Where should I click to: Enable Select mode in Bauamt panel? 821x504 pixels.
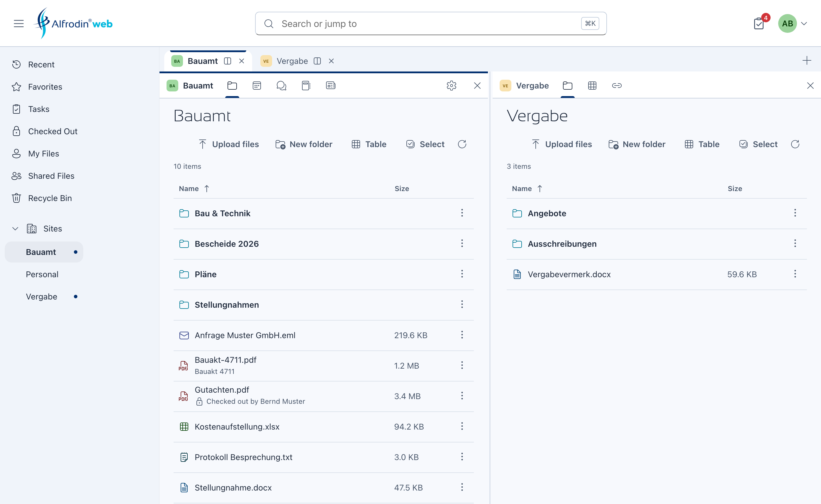[425, 144]
